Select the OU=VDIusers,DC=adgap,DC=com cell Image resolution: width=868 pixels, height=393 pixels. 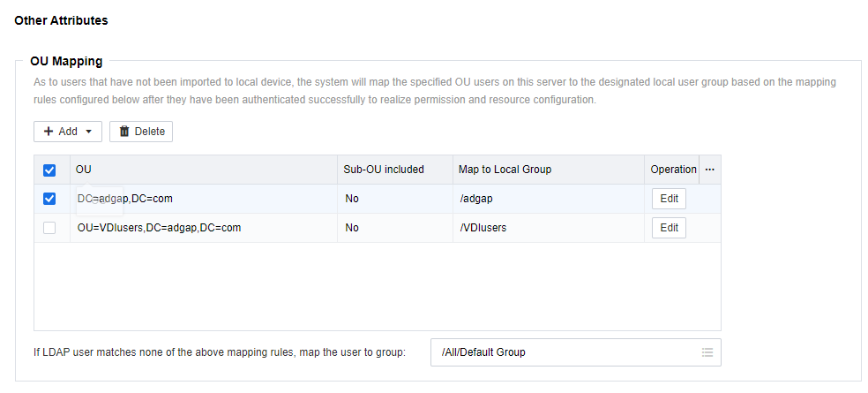click(x=159, y=228)
